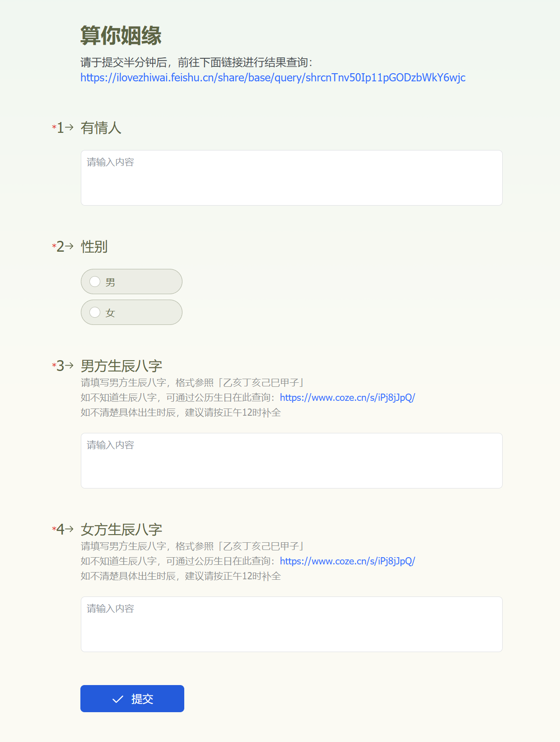Focus the 男方生辰八字 input field
560x742 pixels.
291,460
